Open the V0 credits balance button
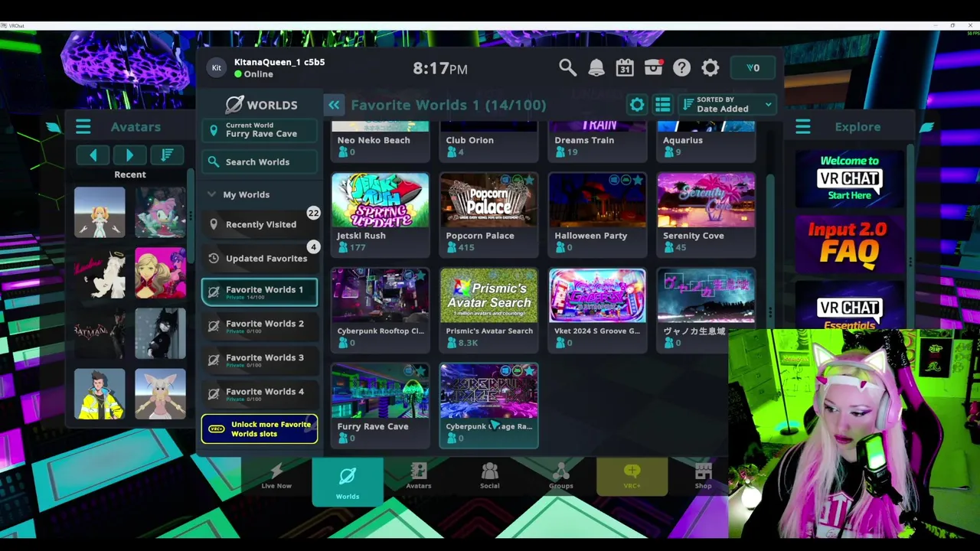Screen dimensions: 980x551 point(753,68)
